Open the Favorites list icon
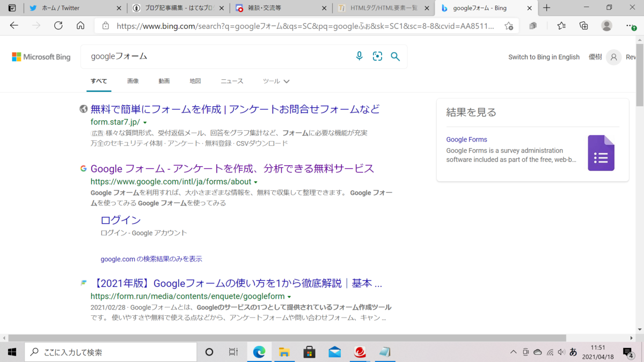644x362 pixels. tap(561, 25)
